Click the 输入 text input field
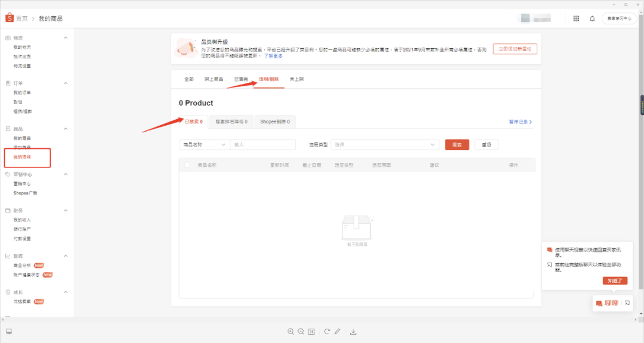The height and width of the screenshot is (343, 644). [262, 144]
